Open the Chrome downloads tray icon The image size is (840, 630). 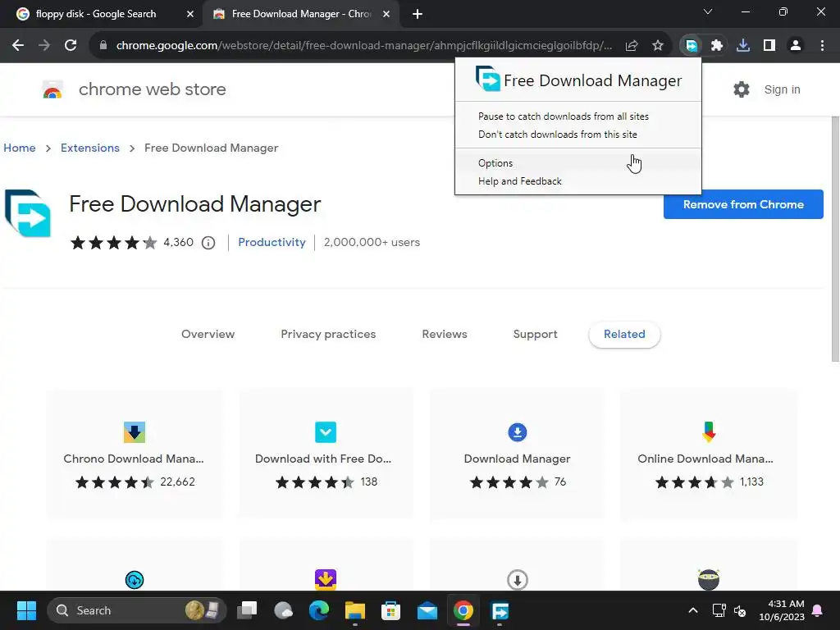[743, 46]
